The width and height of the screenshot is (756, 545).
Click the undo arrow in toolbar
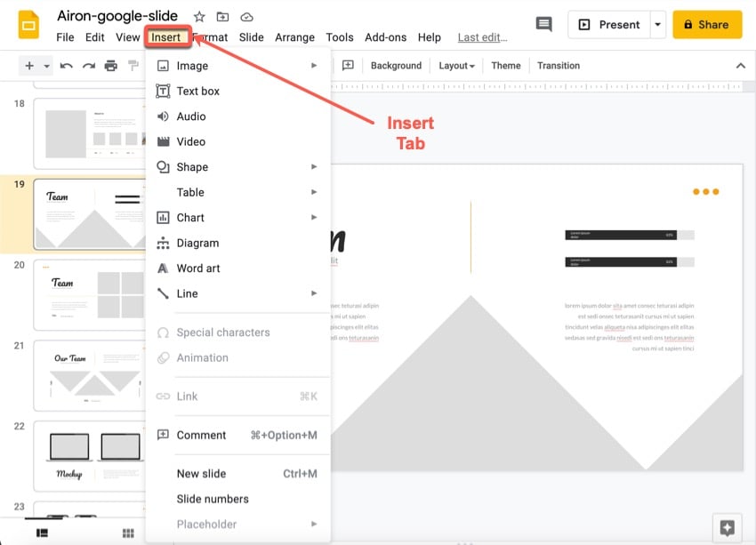point(66,66)
